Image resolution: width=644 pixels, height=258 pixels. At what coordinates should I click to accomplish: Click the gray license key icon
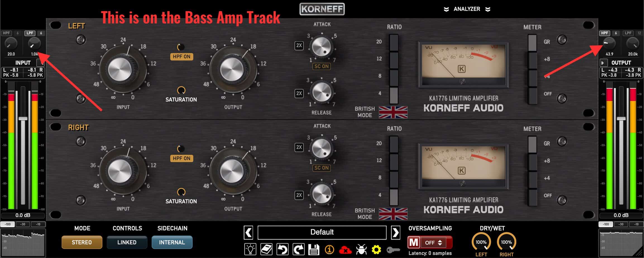tap(394, 250)
